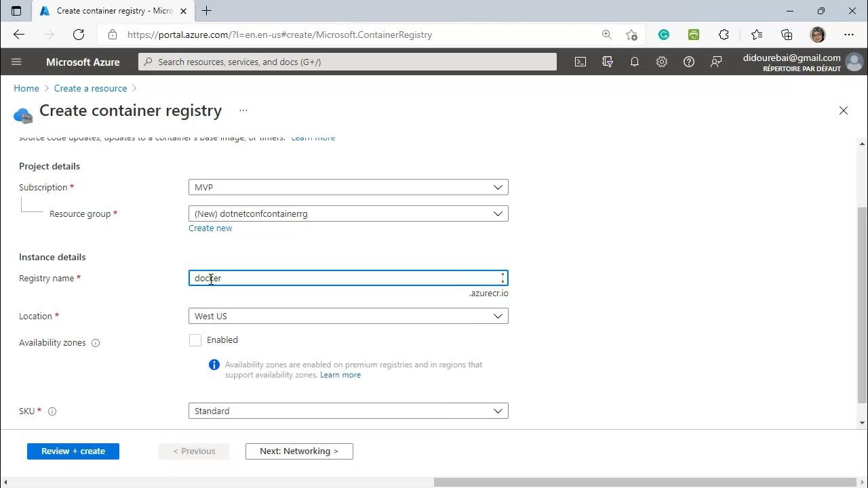Go to the Home breadcrumb
The height and width of the screenshot is (488, 868).
click(26, 88)
